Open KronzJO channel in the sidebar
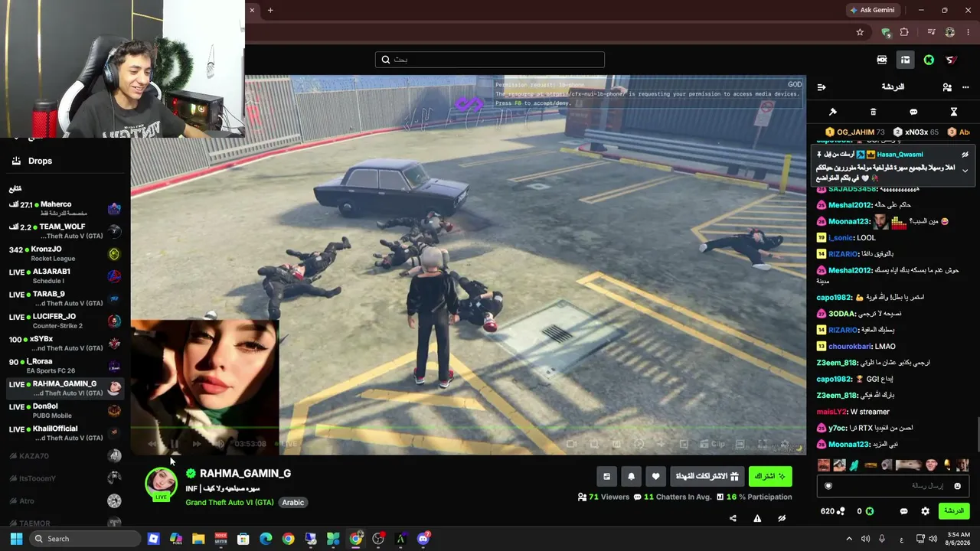Viewport: 980px width, 551px height. 64,253
